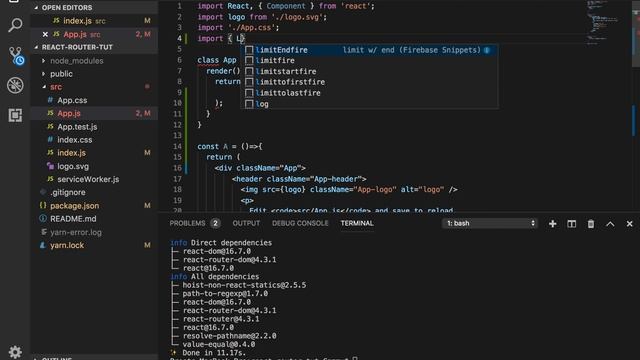Click snippet icon beside limitstartfire

[249, 71]
